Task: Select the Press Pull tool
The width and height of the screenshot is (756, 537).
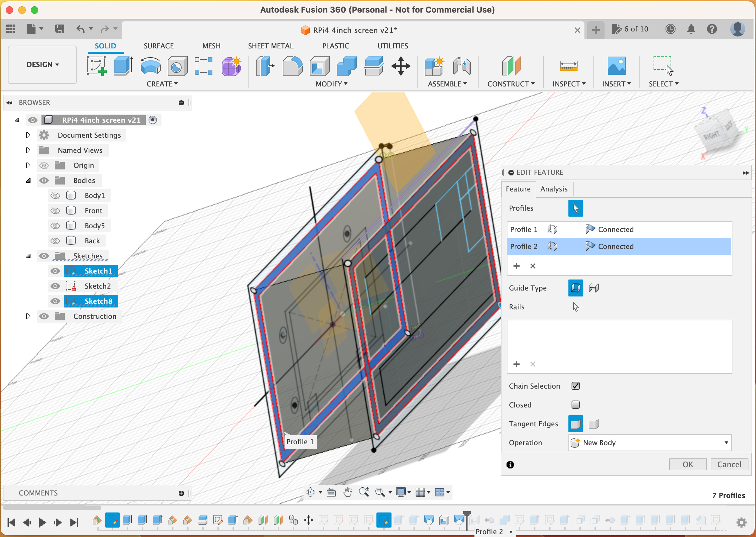Action: [265, 66]
